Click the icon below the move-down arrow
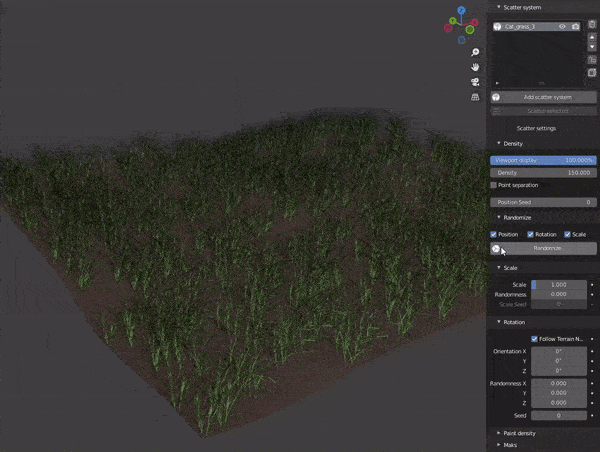Viewport: 600px width, 452px height. point(592,60)
